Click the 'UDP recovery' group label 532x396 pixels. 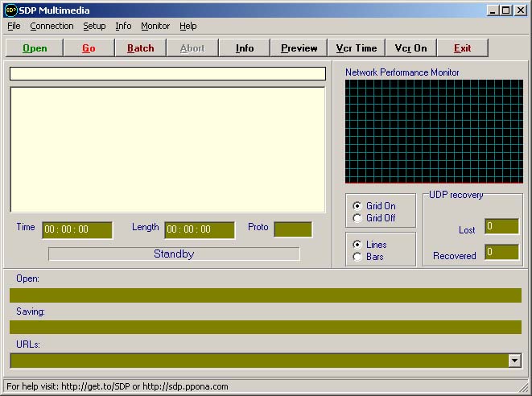[456, 195]
